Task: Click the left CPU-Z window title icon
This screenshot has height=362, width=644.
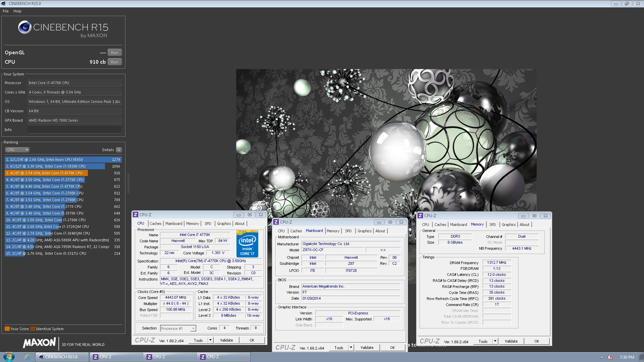Action: [x=136, y=215]
